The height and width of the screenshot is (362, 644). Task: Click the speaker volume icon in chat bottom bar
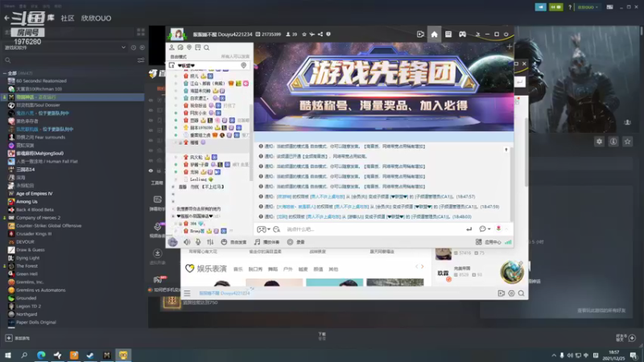click(187, 242)
